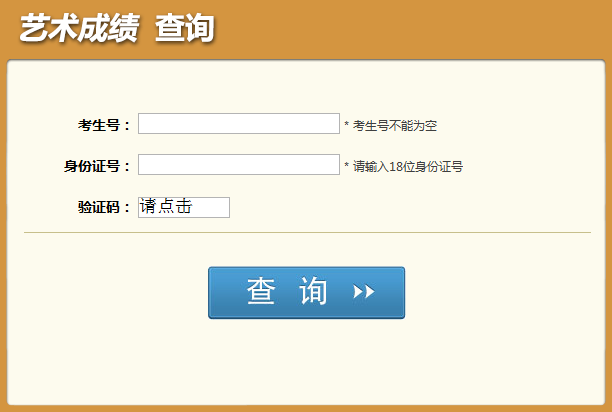Click the asterisk before 请输入18位身份证号
Screen dimensions: 612x412
click(x=346, y=165)
